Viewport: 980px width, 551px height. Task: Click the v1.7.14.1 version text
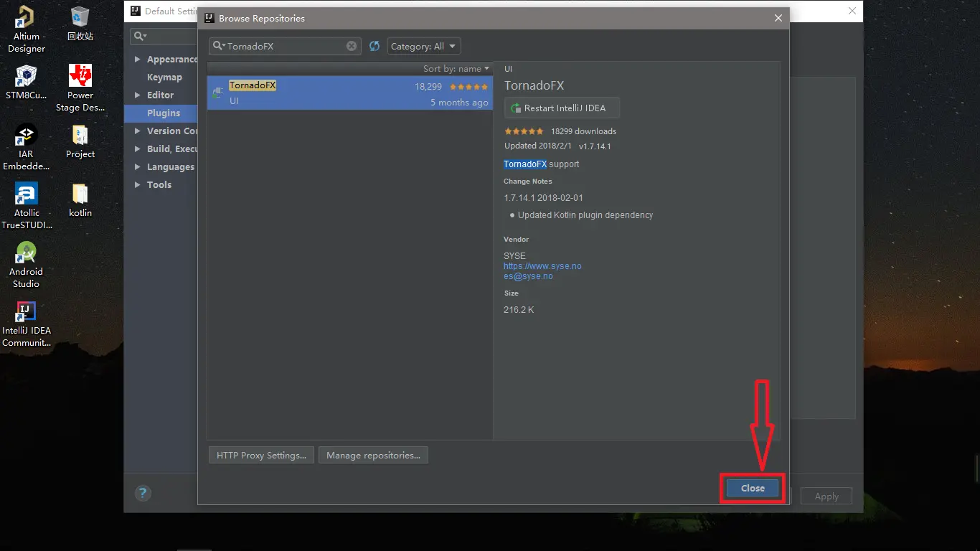595,146
